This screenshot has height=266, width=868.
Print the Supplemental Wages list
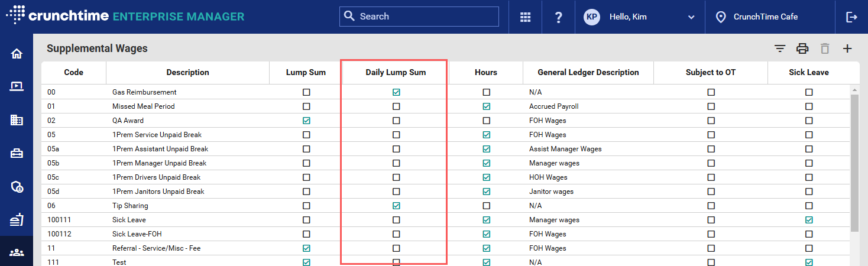802,48
